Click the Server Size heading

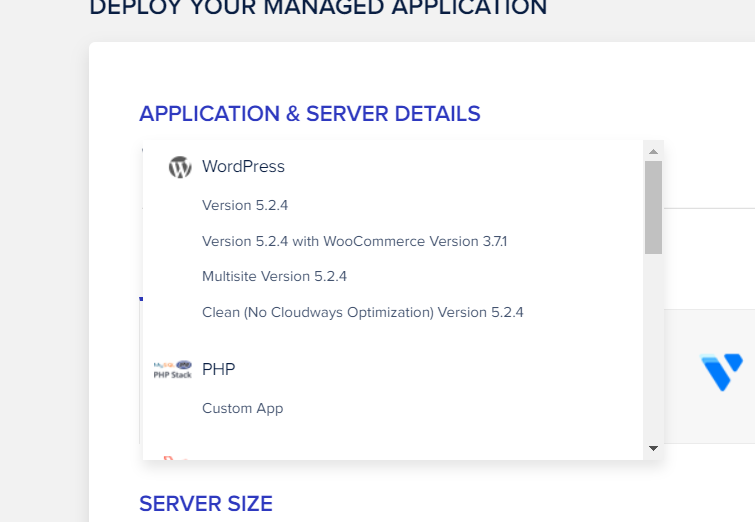click(x=205, y=503)
